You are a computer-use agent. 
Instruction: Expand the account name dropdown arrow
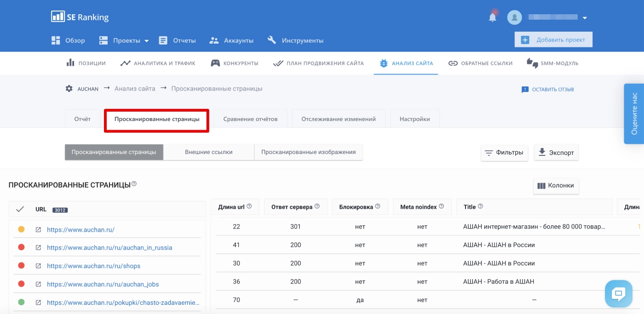click(585, 18)
